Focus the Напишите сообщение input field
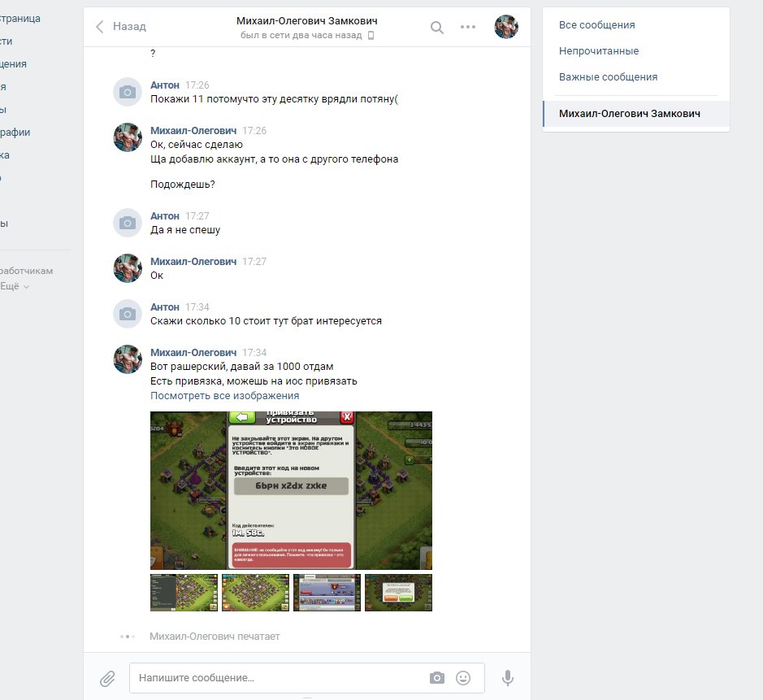The height and width of the screenshot is (700, 763). click(x=280, y=677)
